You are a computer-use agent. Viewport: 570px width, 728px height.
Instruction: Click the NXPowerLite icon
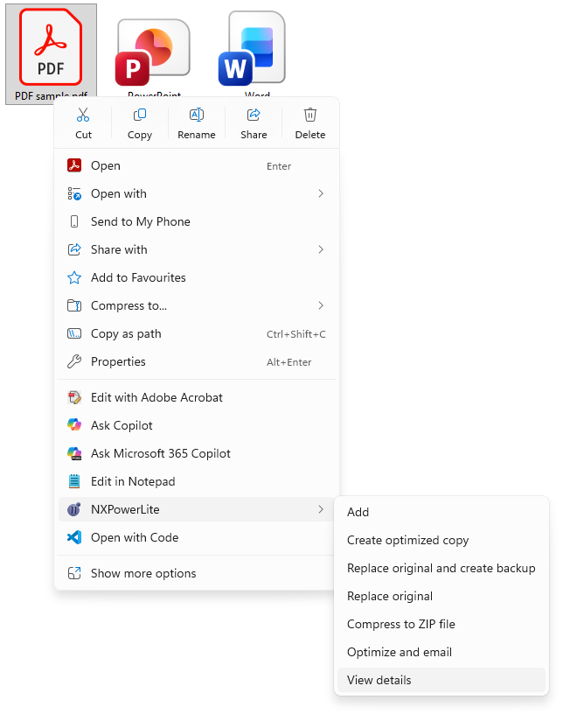point(74,509)
